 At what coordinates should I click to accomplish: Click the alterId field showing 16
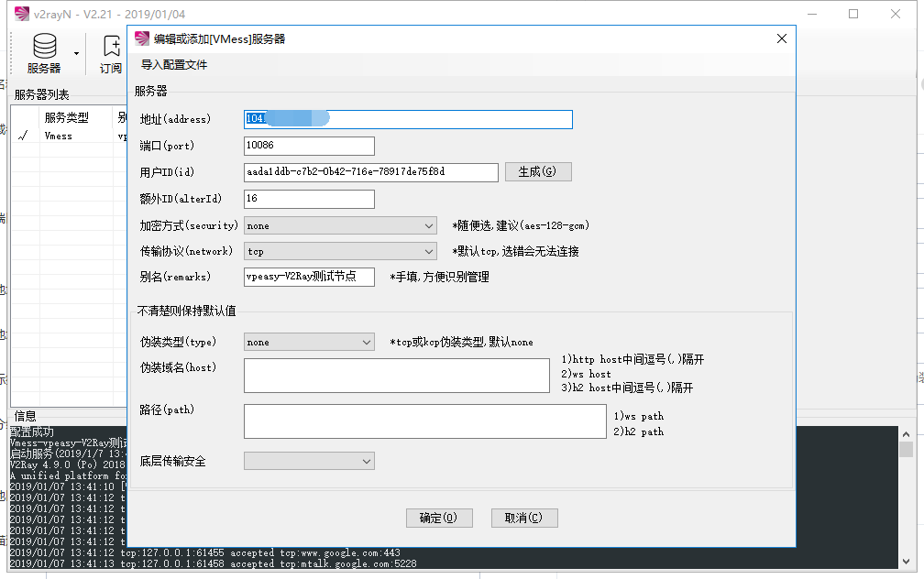click(309, 199)
